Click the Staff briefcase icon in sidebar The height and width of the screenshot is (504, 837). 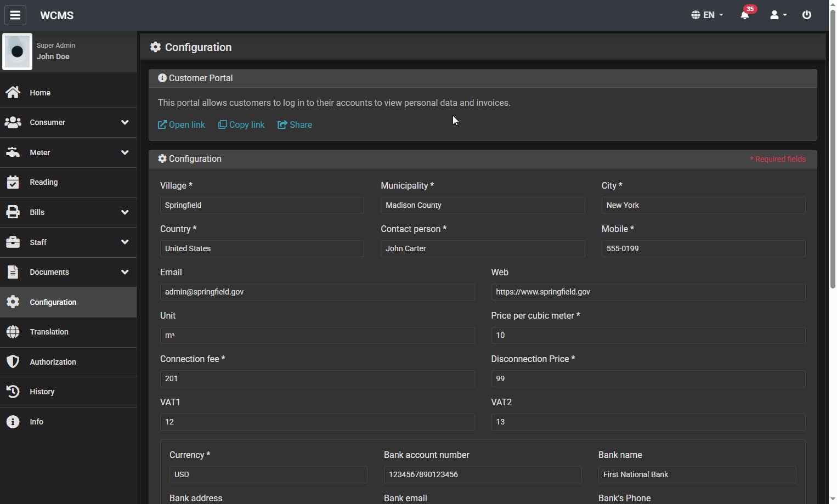click(x=13, y=242)
